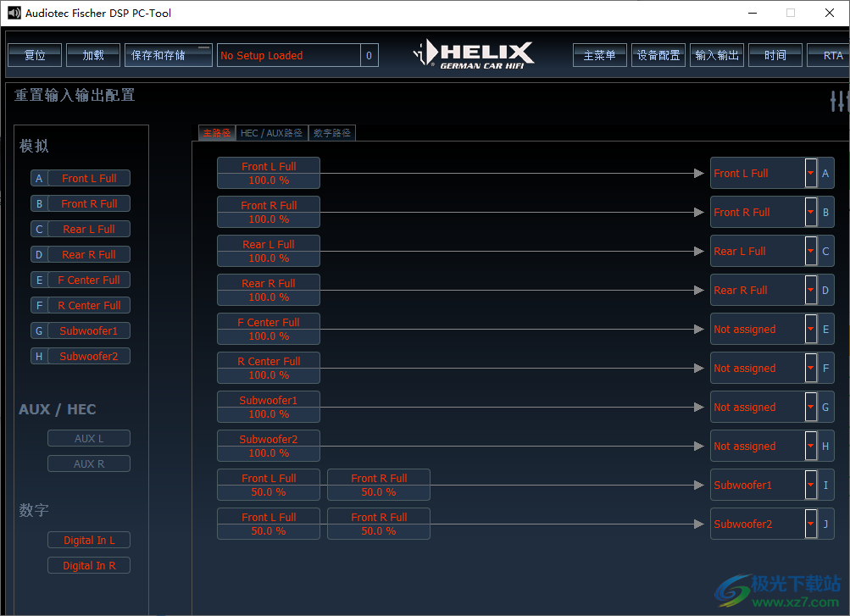Click the 复位 reset button

tap(35, 55)
